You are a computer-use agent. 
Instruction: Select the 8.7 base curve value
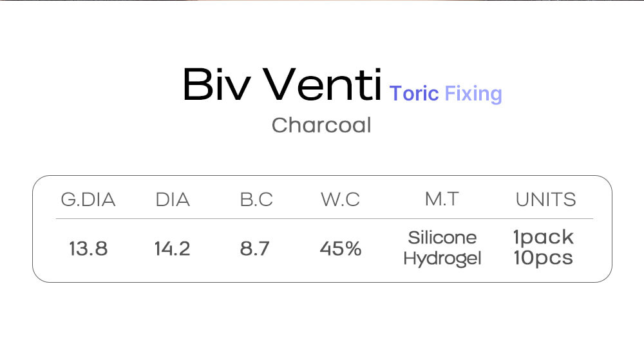[x=254, y=249]
